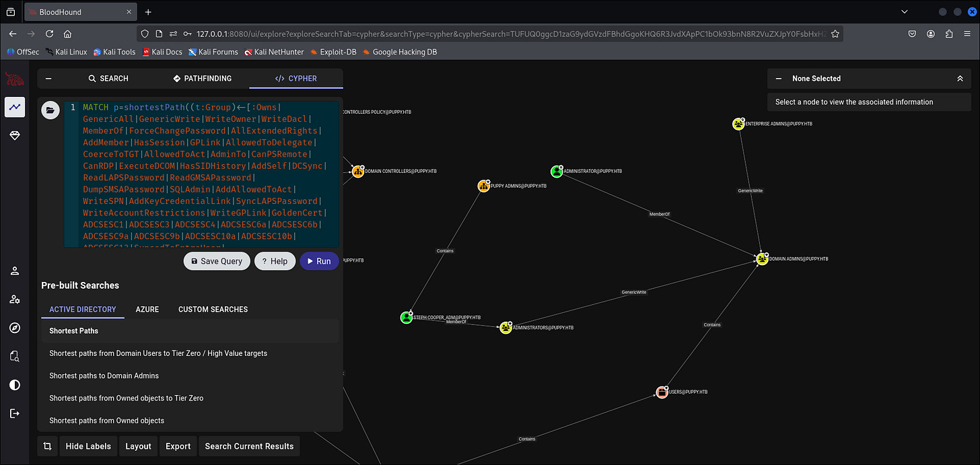This screenshot has width=980, height=465.
Task: Click the browser URL address bar
Action: 490,34
